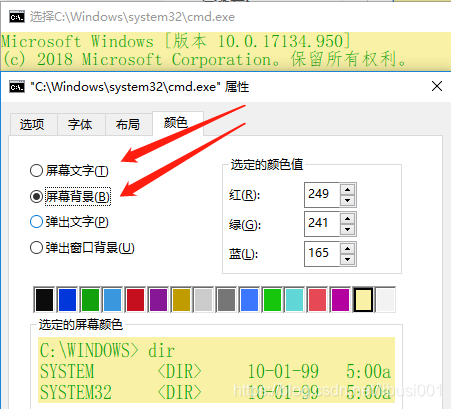Pick the selected pale yellow swatch

coord(363,300)
